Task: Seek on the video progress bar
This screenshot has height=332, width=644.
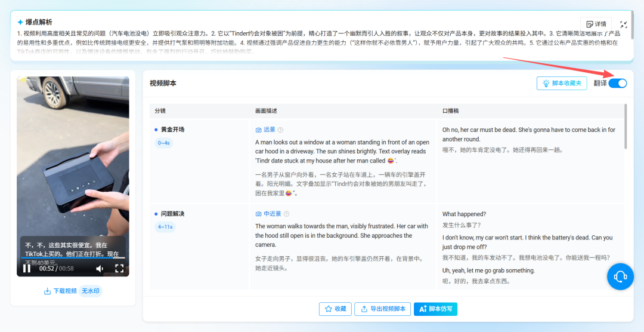Action: 72,258
